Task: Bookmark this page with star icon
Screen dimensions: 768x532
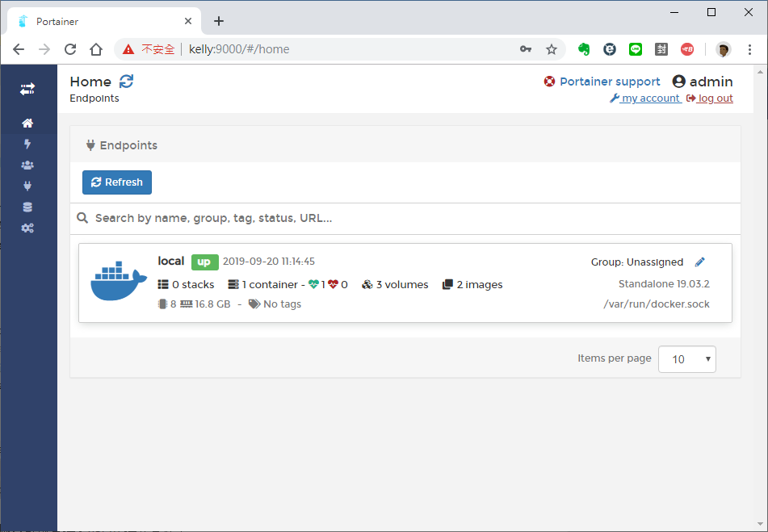Action: point(552,49)
